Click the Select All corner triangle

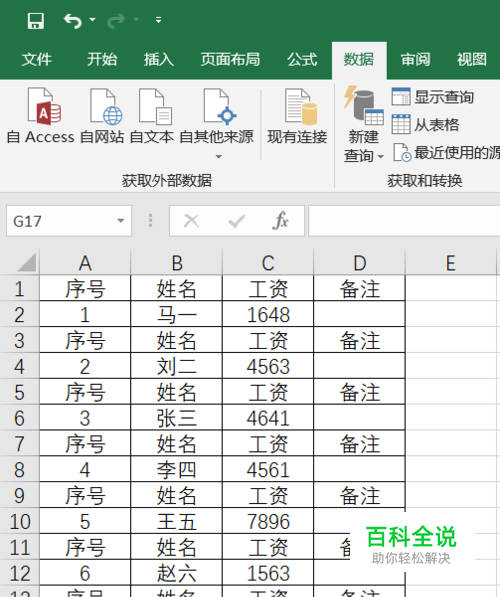pyautogui.click(x=27, y=262)
